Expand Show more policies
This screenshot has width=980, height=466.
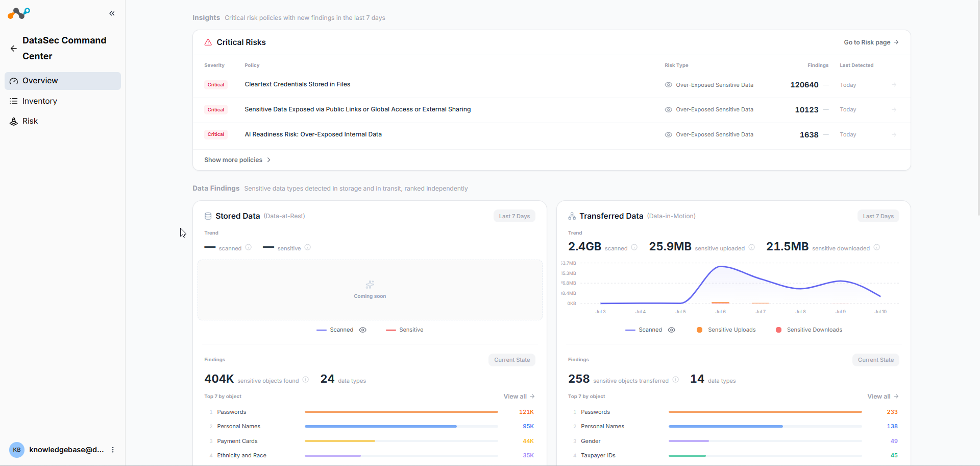pos(237,160)
